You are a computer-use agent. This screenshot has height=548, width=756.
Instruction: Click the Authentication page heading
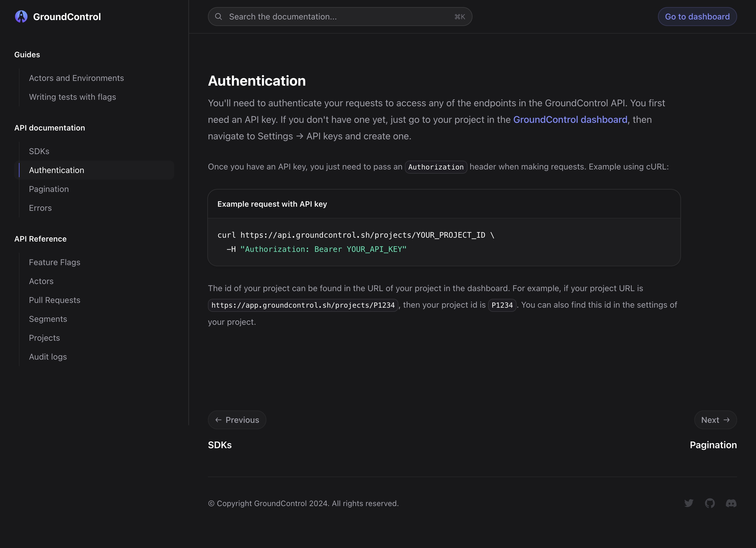click(257, 81)
